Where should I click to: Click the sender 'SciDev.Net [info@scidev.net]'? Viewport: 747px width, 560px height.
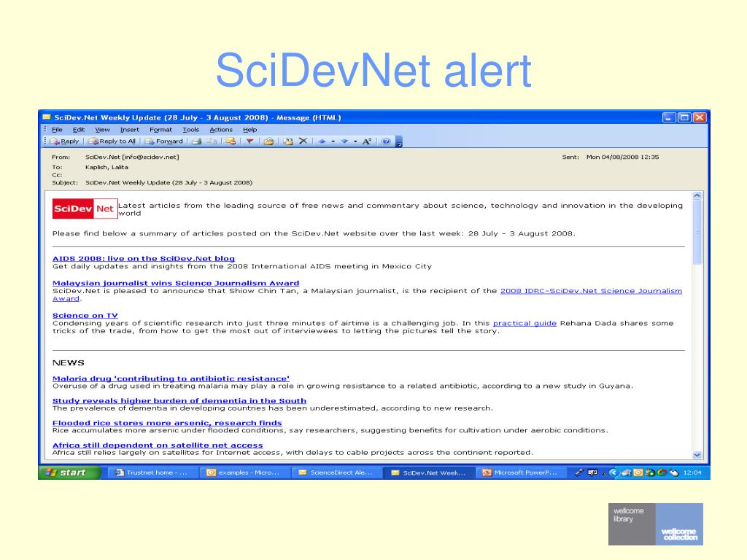[x=132, y=157]
